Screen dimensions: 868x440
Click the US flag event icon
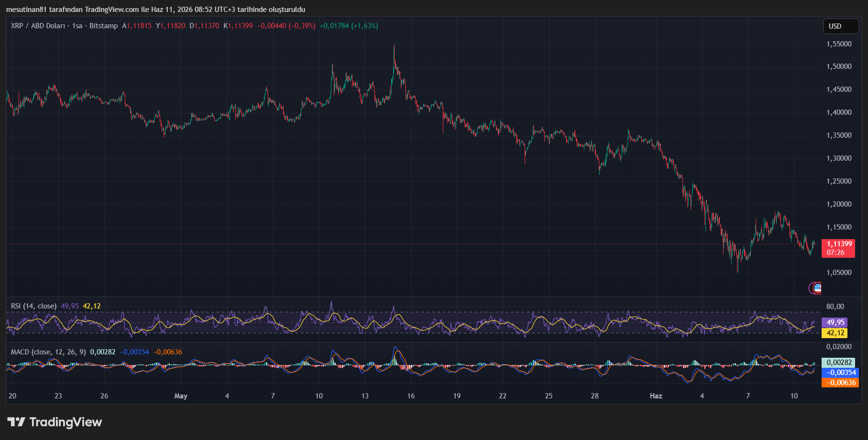click(x=818, y=288)
